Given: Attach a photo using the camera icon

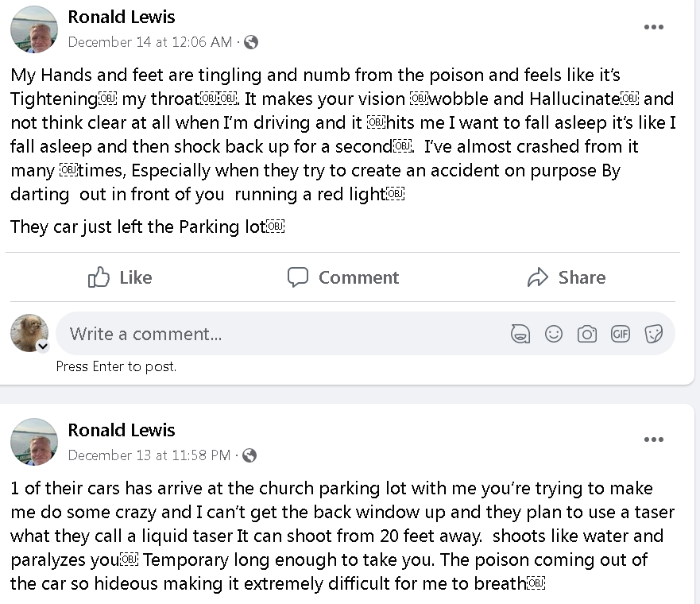Looking at the screenshot, I should [587, 334].
